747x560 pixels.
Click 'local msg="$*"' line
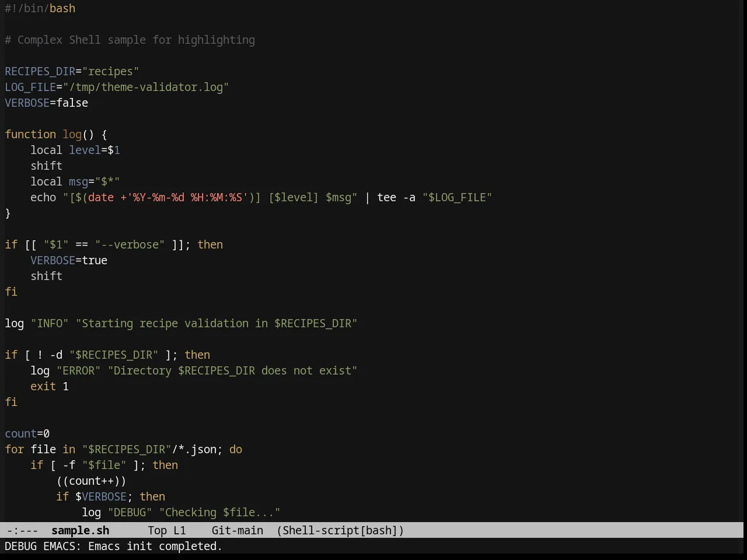point(75,181)
